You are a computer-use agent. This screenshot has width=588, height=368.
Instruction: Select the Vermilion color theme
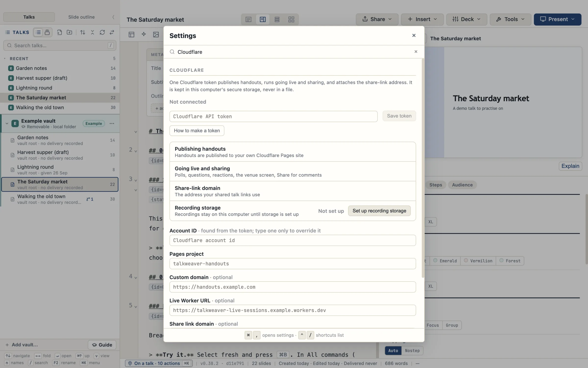point(478,261)
